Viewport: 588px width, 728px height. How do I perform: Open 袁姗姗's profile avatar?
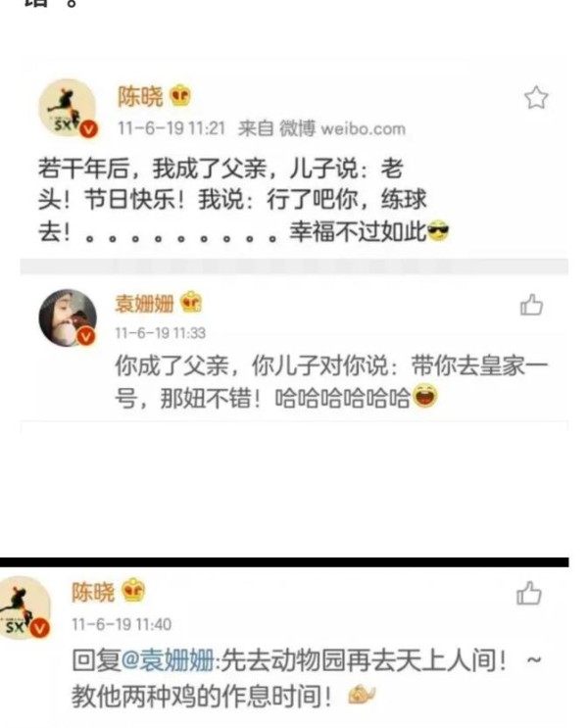click(x=68, y=317)
